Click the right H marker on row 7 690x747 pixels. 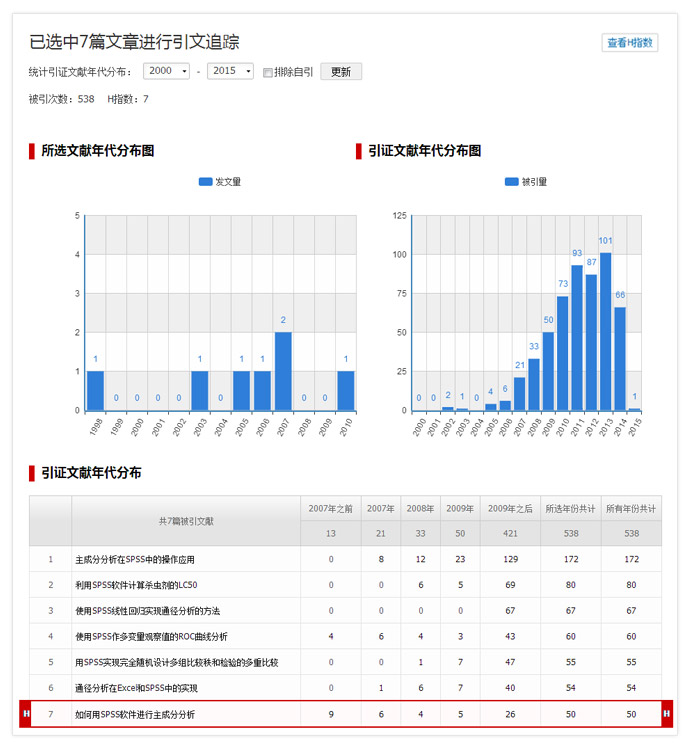667,714
